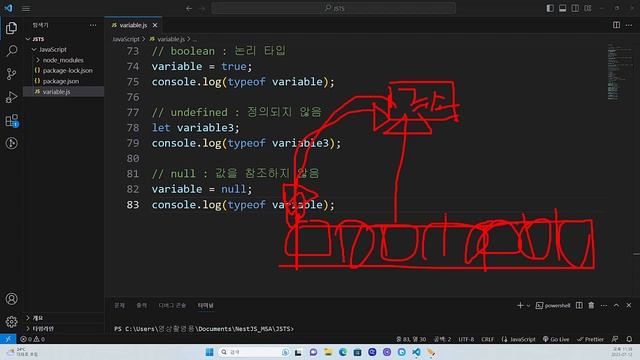Open the launch profile dropdown arrow
Image resolution: width=640 pixels, height=360 pixels.
(x=528, y=305)
